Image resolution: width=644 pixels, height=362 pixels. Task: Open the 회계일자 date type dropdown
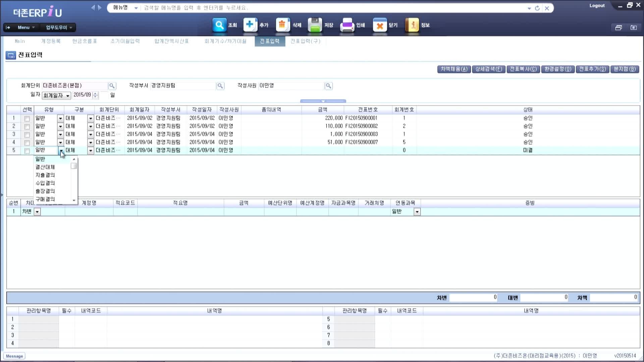click(56, 96)
